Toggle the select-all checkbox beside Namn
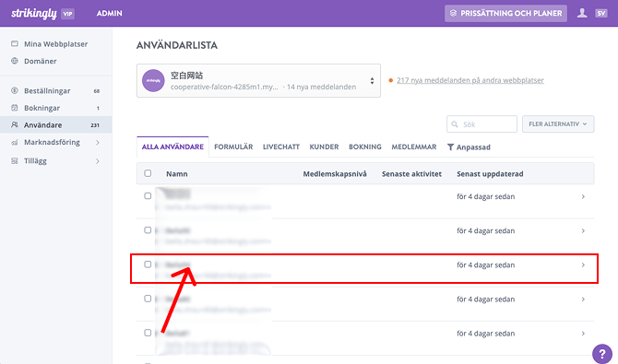The image size is (618, 364). (148, 173)
